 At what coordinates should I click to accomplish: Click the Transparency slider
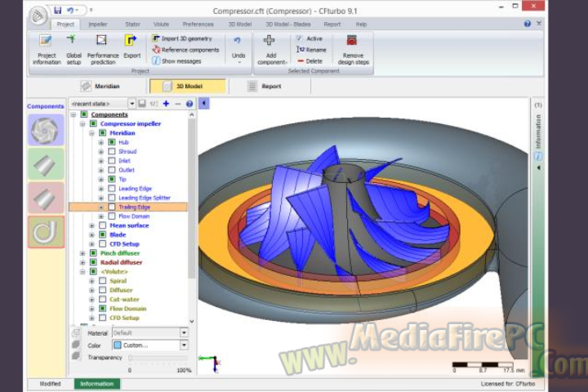pyautogui.click(x=158, y=358)
